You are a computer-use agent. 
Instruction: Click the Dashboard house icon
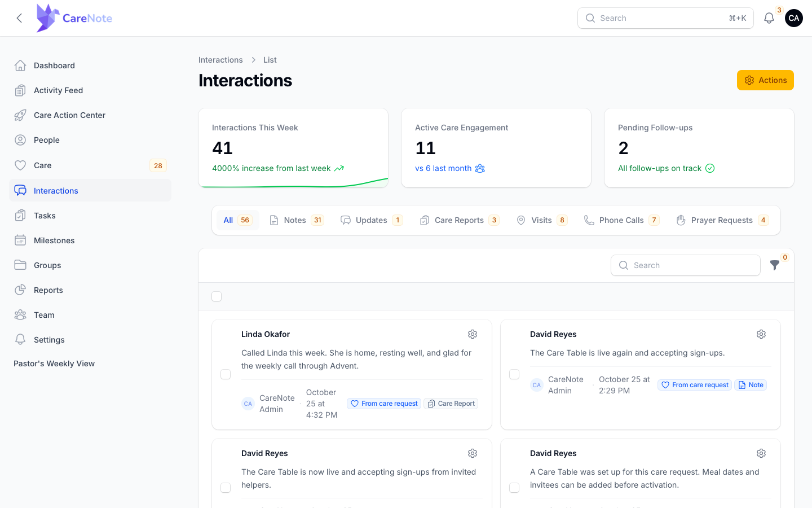(20, 65)
